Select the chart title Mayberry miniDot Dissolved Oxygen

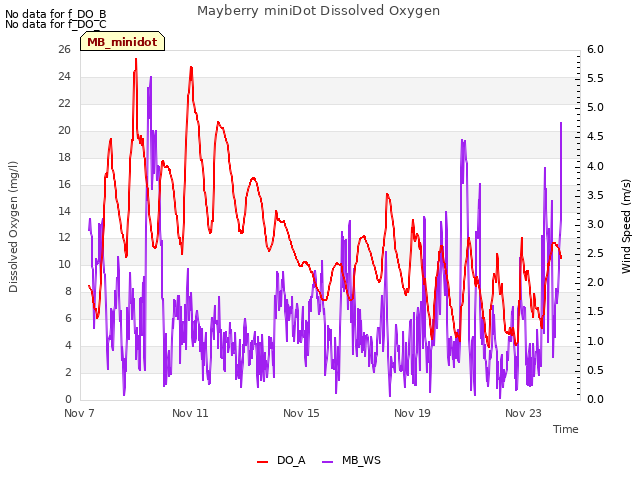(x=318, y=11)
